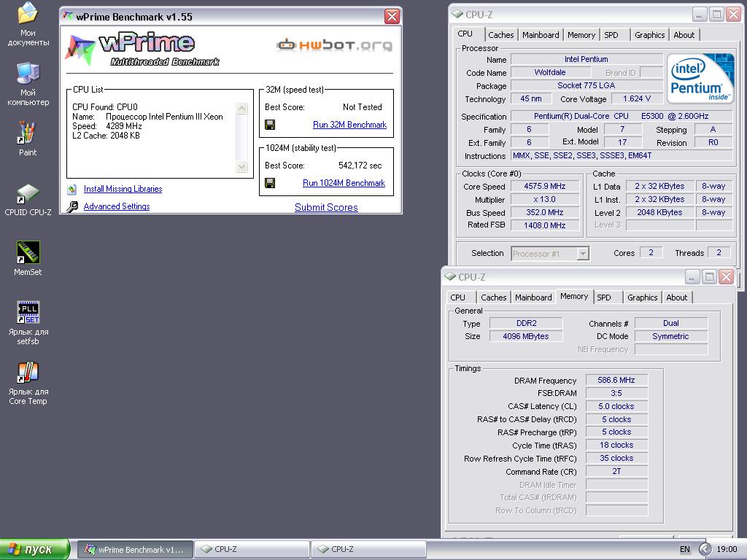Click Bus Speed value 352.0 MHz
The height and width of the screenshot is (560, 747).
point(545,212)
